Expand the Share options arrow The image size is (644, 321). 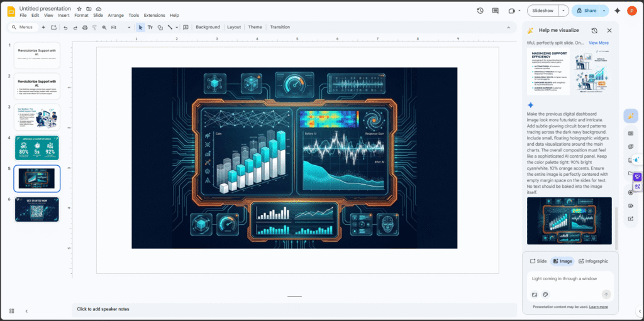[604, 11]
